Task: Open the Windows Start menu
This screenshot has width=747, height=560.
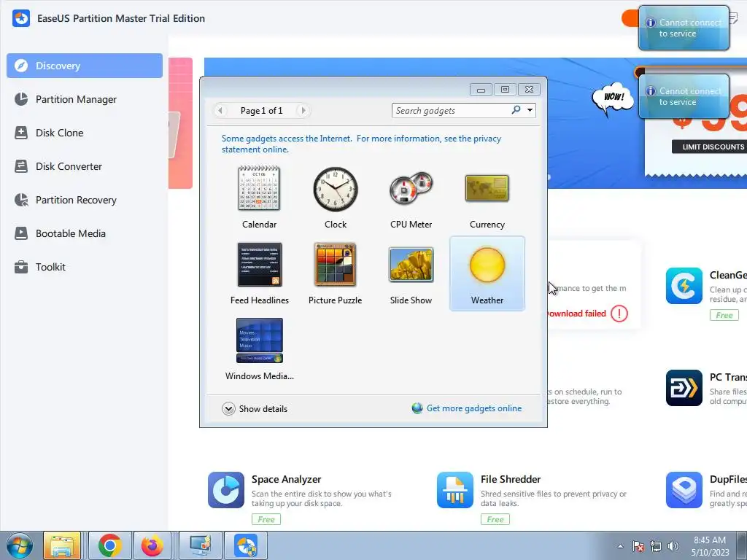Action: pyautogui.click(x=20, y=545)
